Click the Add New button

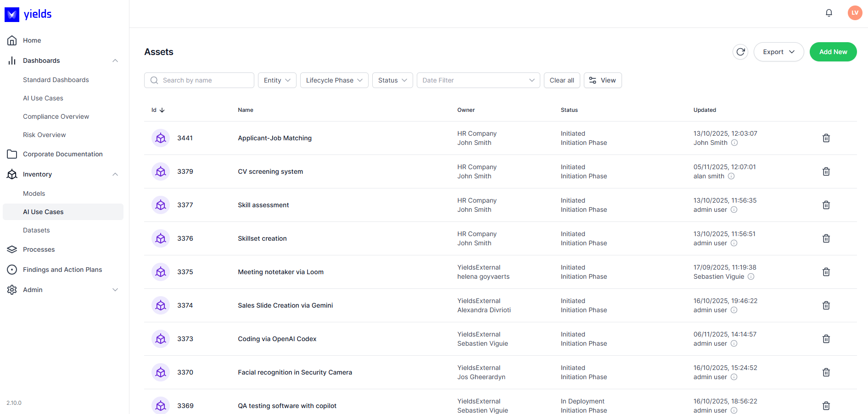coord(833,52)
